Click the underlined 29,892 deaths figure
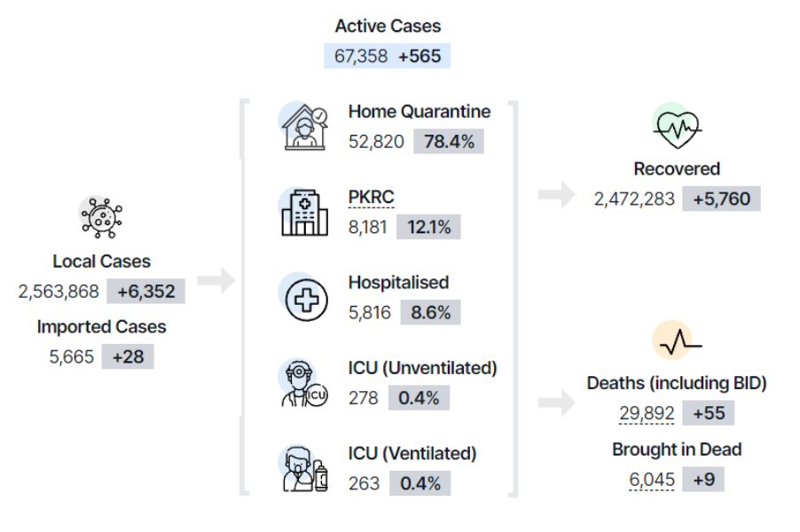This screenshot has width=800, height=532. (647, 413)
